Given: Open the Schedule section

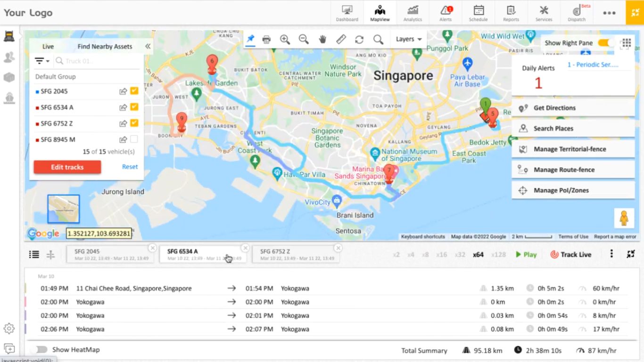Looking at the screenshot, I should point(478,13).
